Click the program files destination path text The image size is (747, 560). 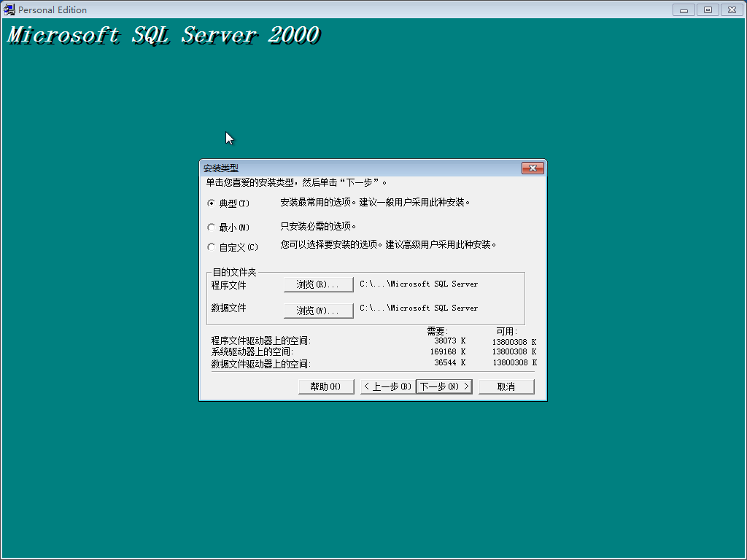[419, 284]
